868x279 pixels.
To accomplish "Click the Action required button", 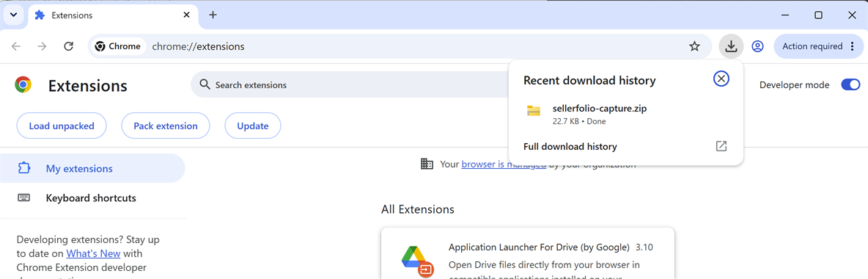I will coord(812,46).
